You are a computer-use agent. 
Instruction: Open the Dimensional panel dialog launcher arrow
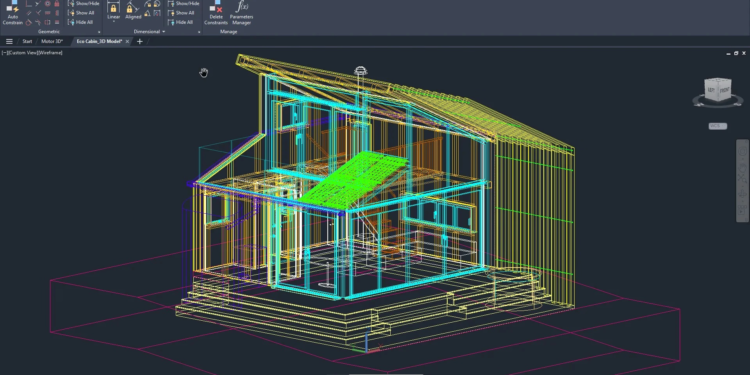tap(199, 32)
